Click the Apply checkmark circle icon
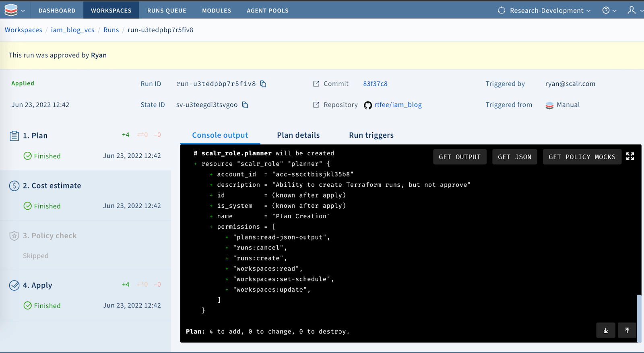This screenshot has height=353, width=644. click(x=14, y=285)
